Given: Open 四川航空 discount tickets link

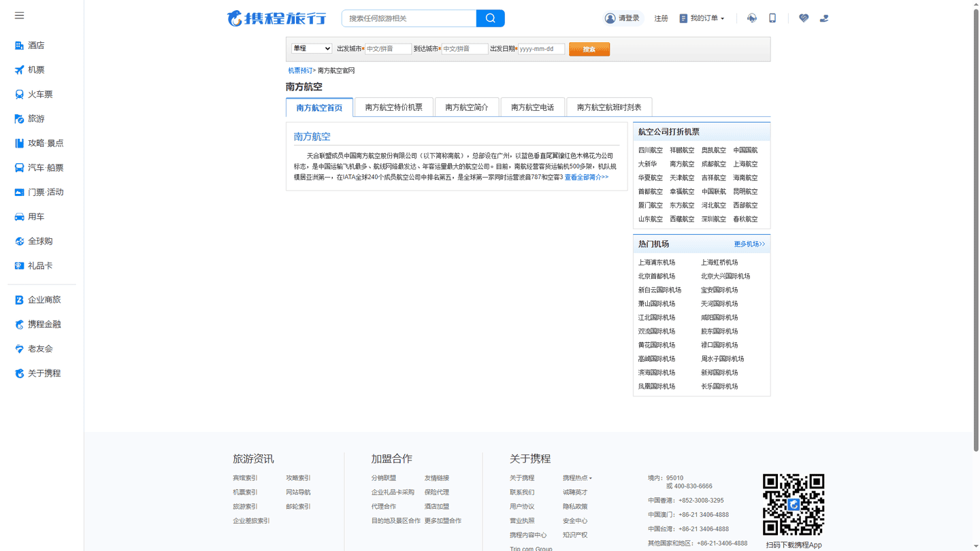Looking at the screenshot, I should pyautogui.click(x=650, y=150).
